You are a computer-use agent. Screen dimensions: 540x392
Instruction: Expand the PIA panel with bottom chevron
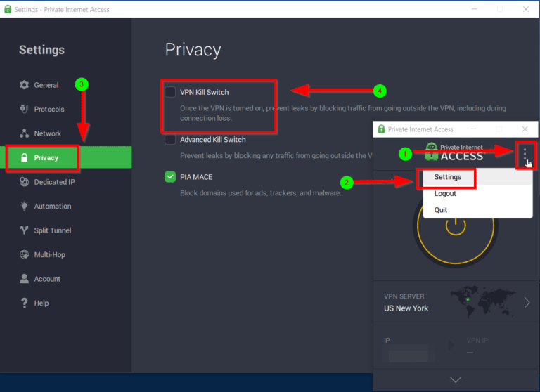(x=455, y=379)
